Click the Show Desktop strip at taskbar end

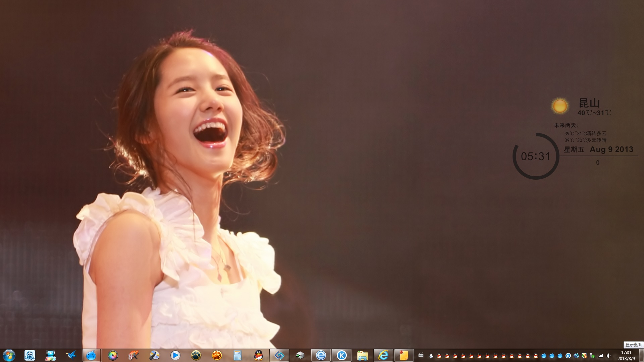click(642, 355)
